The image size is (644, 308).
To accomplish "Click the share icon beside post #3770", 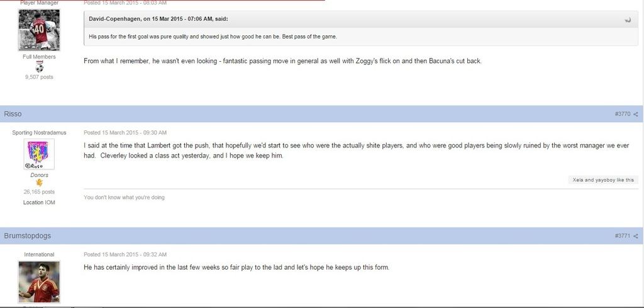I will [x=635, y=114].
